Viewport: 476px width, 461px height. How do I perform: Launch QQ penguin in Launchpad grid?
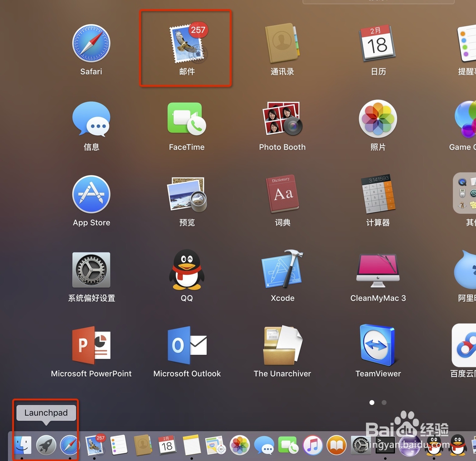tap(187, 270)
